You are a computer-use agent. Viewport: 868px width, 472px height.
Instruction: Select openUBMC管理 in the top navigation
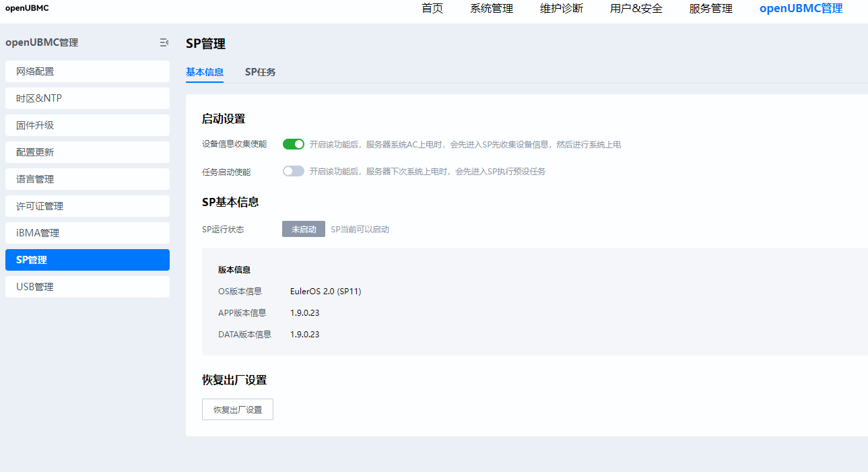(801, 9)
